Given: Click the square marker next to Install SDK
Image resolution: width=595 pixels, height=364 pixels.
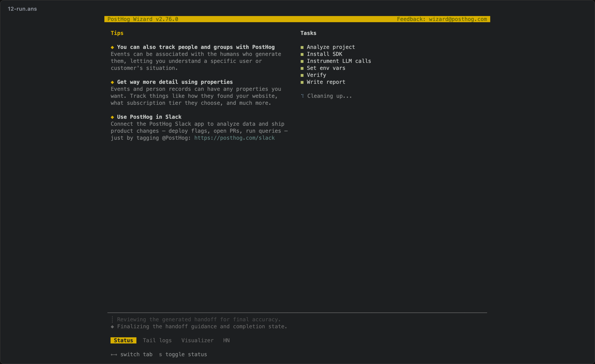Looking at the screenshot, I should coord(302,54).
